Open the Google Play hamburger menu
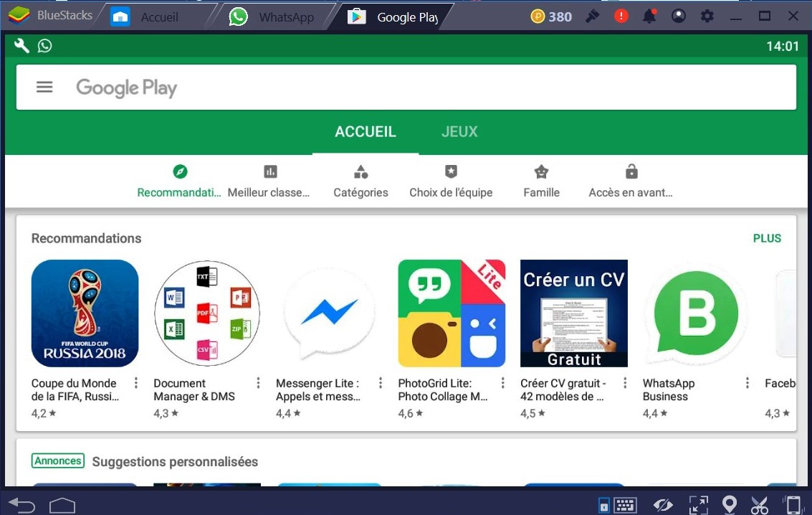812x515 pixels. [x=44, y=87]
